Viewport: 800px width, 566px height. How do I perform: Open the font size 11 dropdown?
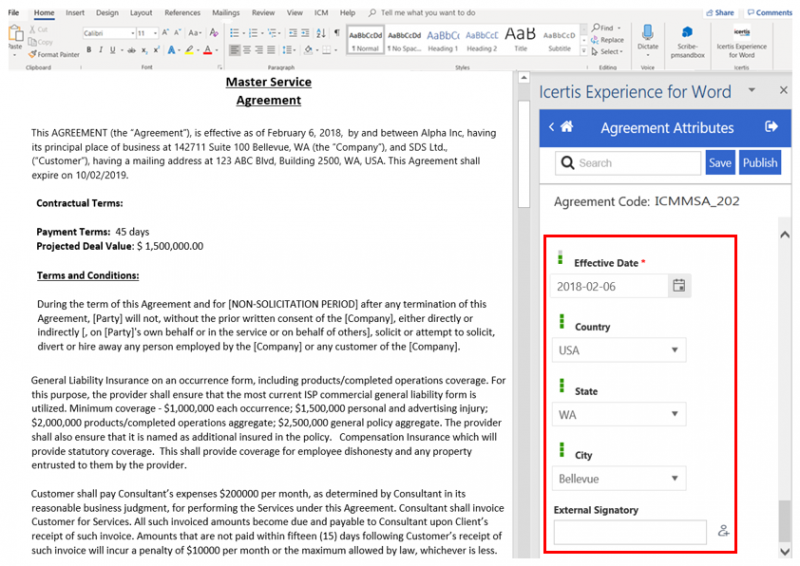[155, 33]
